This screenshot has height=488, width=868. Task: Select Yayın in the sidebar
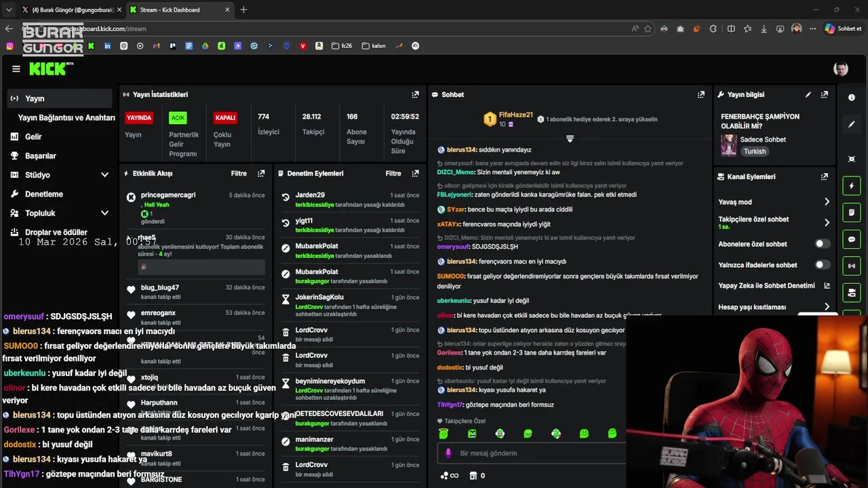(x=59, y=98)
